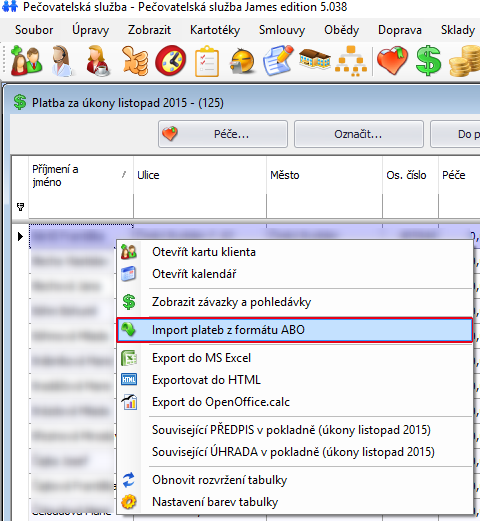Click the gold coins stack icon

465,61
